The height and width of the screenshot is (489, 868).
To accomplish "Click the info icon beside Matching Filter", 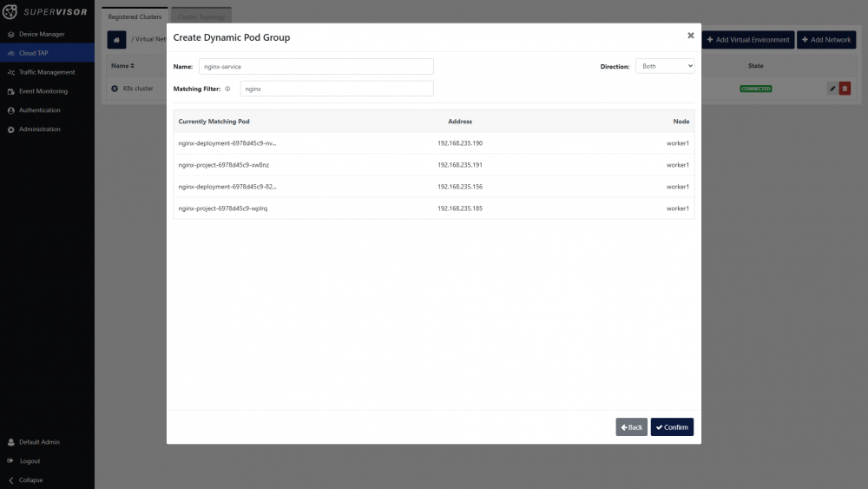I will (227, 89).
